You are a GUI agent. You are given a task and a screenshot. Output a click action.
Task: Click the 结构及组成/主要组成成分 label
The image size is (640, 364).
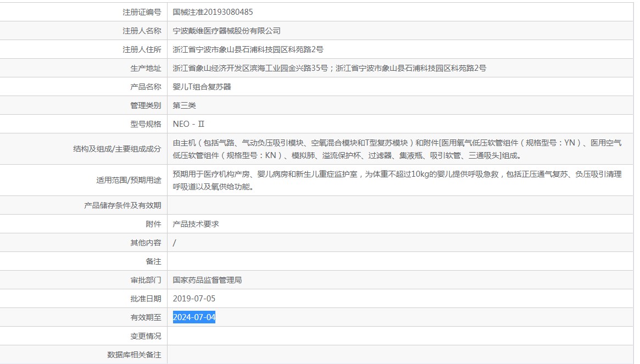[x=117, y=149]
